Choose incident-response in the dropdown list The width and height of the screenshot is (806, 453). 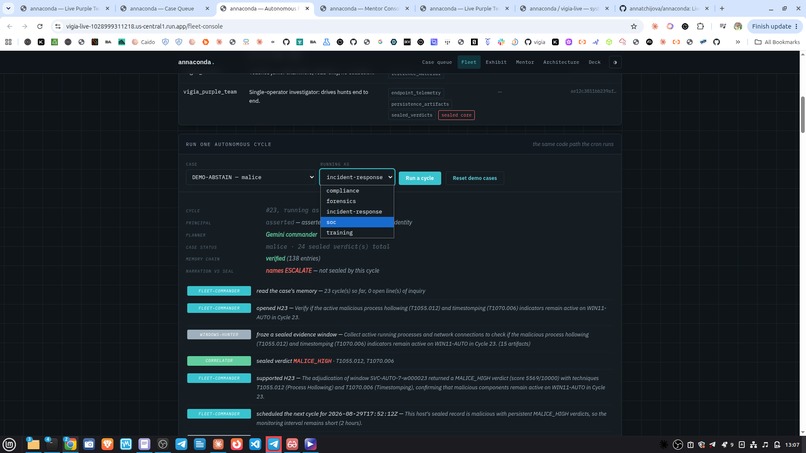click(357, 212)
